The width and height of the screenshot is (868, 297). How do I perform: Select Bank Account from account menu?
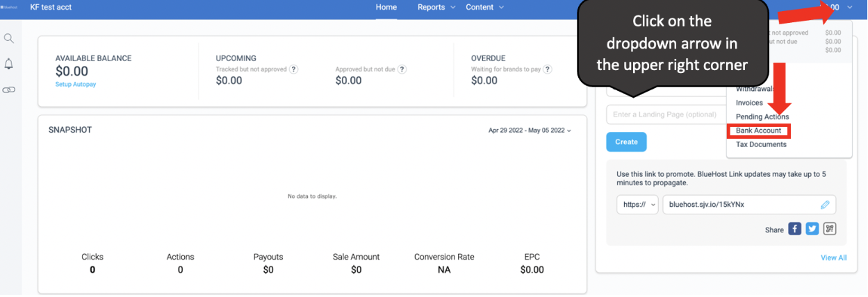pyautogui.click(x=758, y=130)
